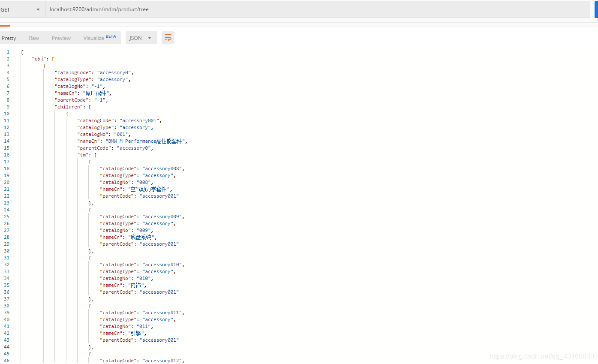Open the GET request method dropdown
Image resolution: width=598 pixels, height=364 pixels.
click(x=21, y=9)
